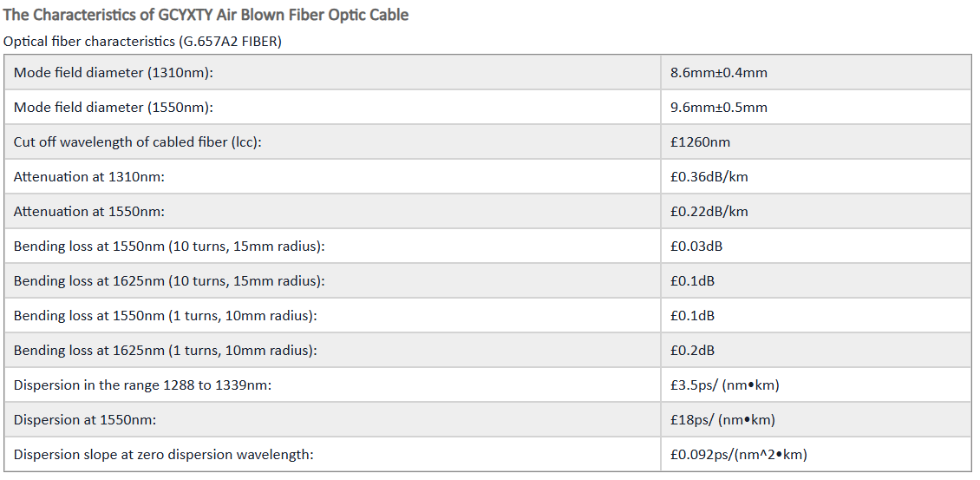Click Bending loss 1550nm 10 turns row
This screenshot has width=980, height=480.
[x=487, y=246]
